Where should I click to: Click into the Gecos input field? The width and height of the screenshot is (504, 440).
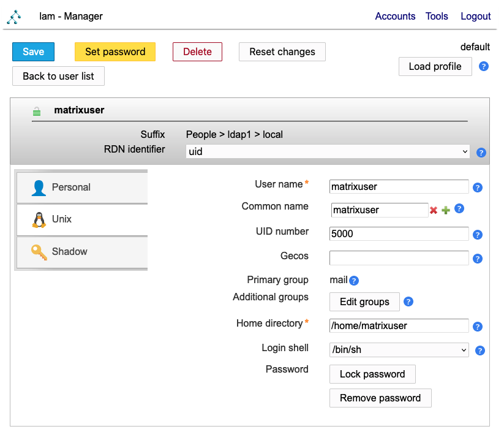pos(399,258)
